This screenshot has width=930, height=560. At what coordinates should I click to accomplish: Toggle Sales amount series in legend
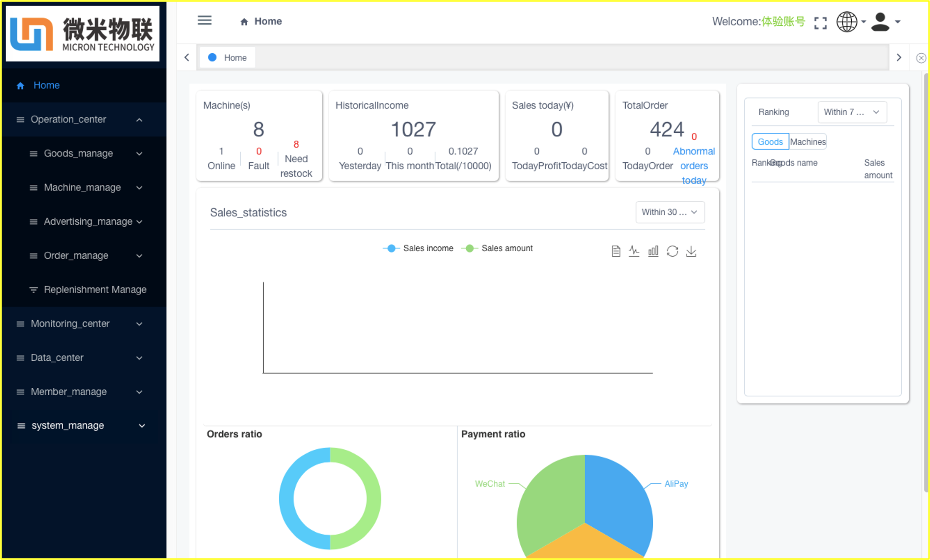[497, 248]
